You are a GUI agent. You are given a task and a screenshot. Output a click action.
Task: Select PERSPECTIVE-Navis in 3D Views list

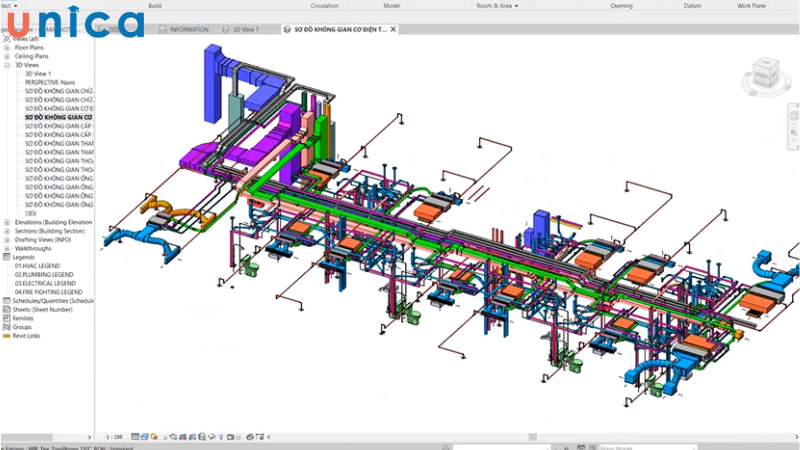click(x=52, y=82)
